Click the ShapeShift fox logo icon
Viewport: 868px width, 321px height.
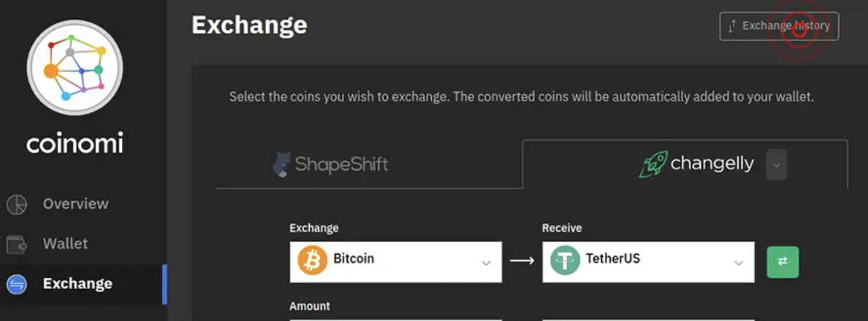[x=282, y=164]
